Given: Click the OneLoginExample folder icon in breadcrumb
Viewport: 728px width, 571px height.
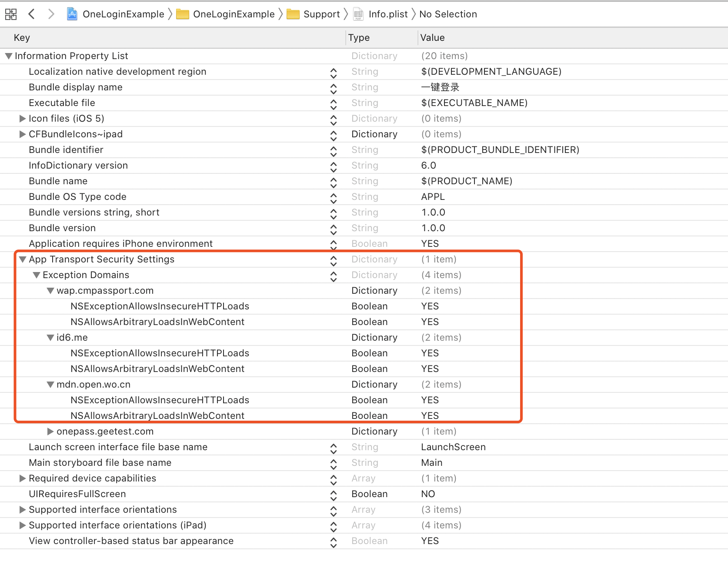Looking at the screenshot, I should click(182, 14).
